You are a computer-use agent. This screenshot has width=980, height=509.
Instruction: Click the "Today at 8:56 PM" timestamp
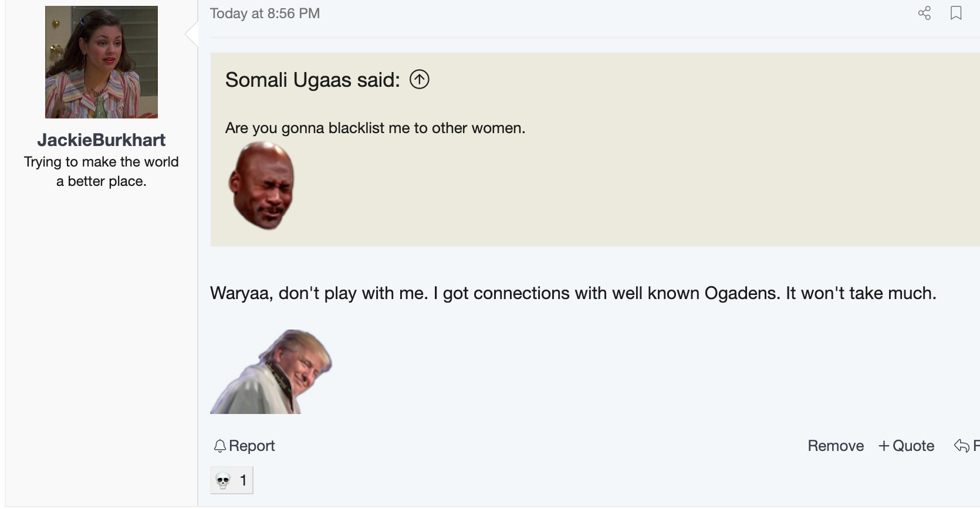click(x=265, y=13)
